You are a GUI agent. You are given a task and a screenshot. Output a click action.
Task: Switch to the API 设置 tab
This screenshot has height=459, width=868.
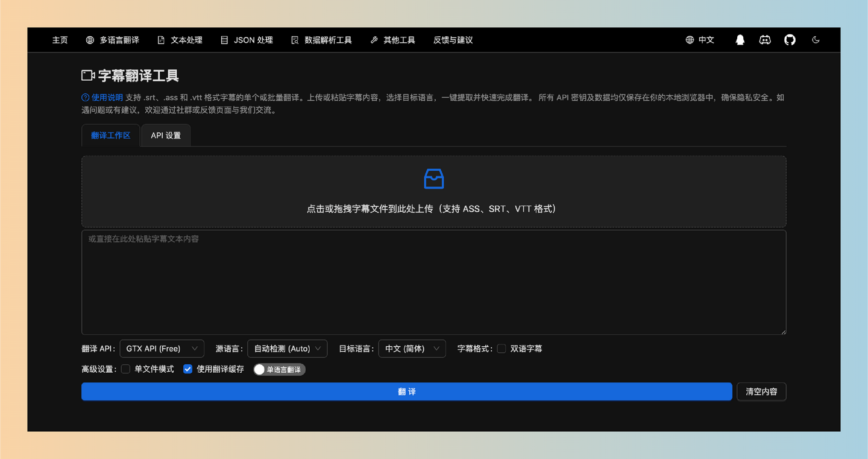166,135
